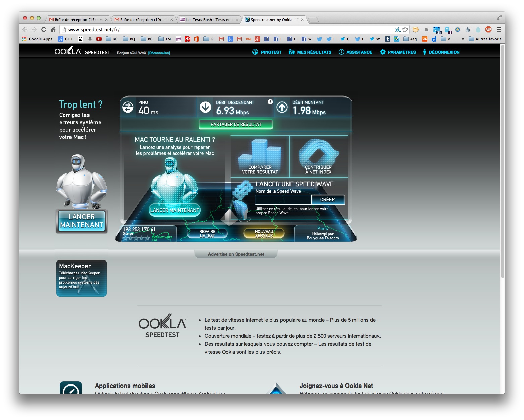Click the Nouveau Serveur button

[x=264, y=233]
